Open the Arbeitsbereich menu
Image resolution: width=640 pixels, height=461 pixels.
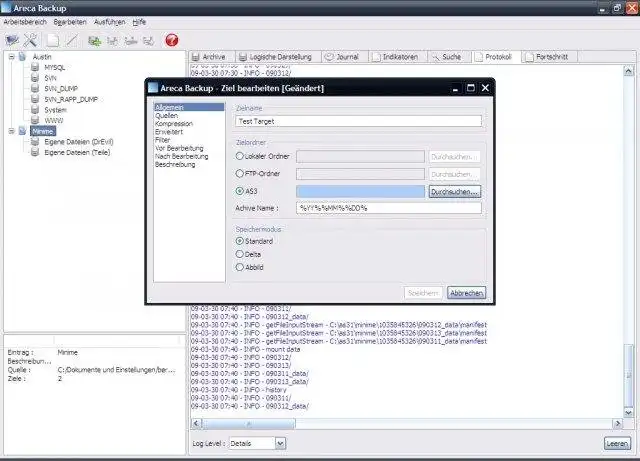click(x=25, y=22)
